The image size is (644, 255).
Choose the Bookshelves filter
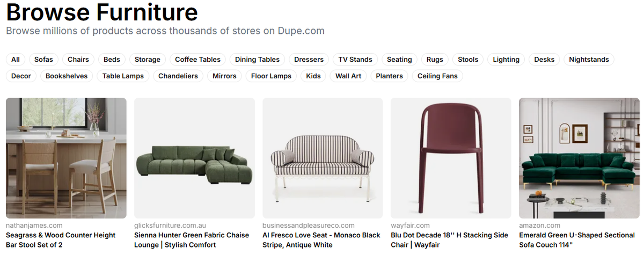[67, 76]
